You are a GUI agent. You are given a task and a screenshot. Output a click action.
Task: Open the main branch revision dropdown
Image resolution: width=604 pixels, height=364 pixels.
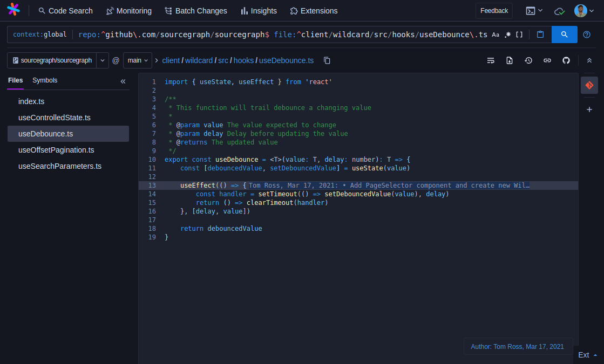[138, 60]
